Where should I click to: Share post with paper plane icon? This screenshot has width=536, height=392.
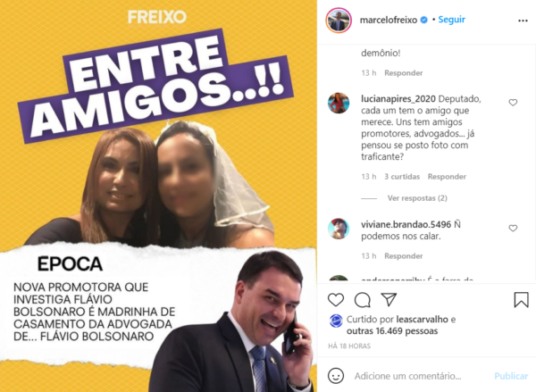click(389, 299)
